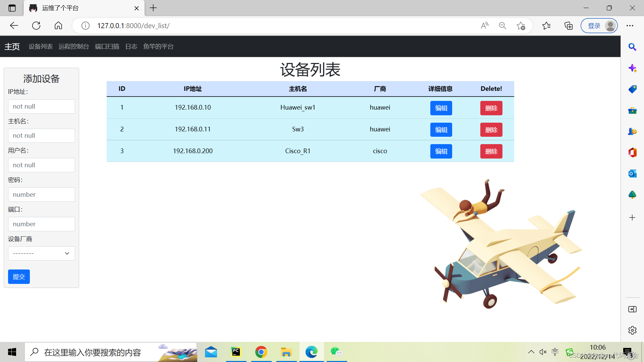Edit device Huawei_sw1

tap(441, 108)
